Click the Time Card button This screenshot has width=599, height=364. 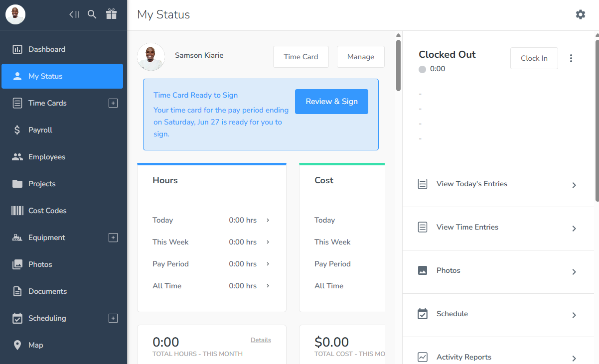[x=301, y=57]
